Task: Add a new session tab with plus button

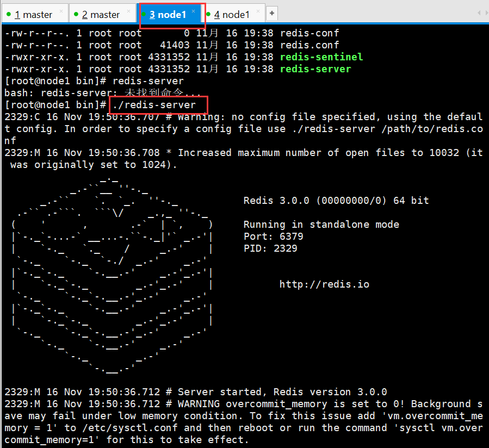Action: coord(272,13)
